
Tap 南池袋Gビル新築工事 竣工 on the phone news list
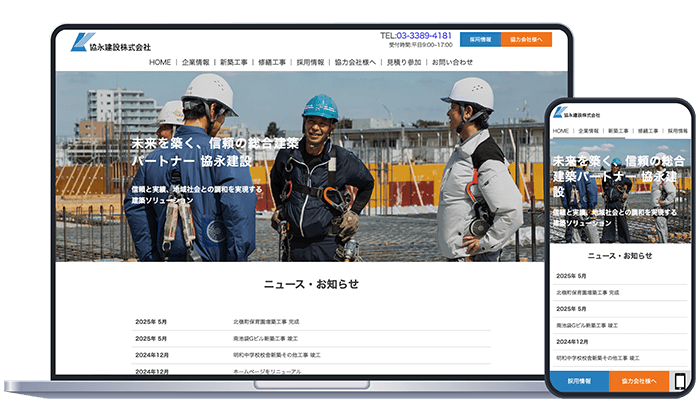587,325
